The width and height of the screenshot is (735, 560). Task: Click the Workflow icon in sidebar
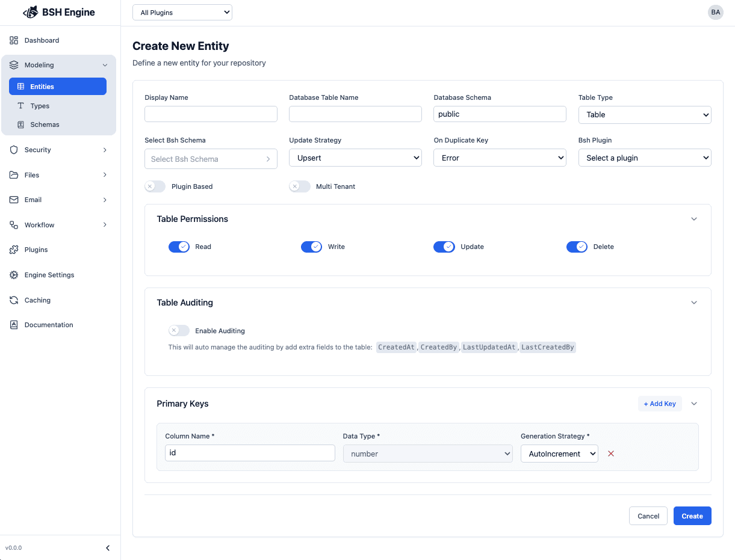click(x=14, y=225)
